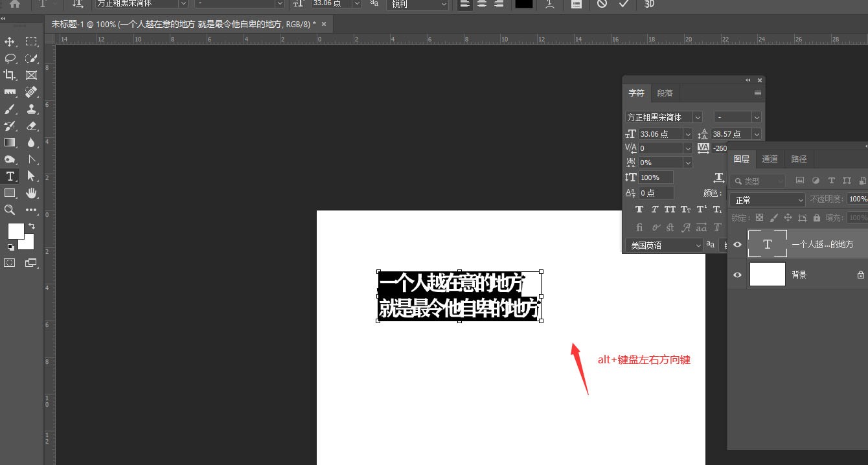Open font family dropdown in Character panel
This screenshot has height=465, width=868.
tap(697, 117)
